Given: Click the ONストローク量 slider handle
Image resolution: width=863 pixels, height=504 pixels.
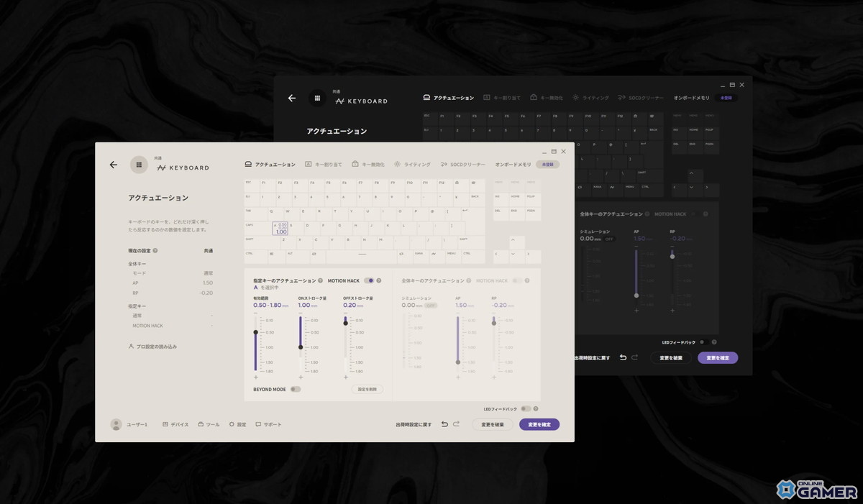Looking at the screenshot, I should point(301,347).
